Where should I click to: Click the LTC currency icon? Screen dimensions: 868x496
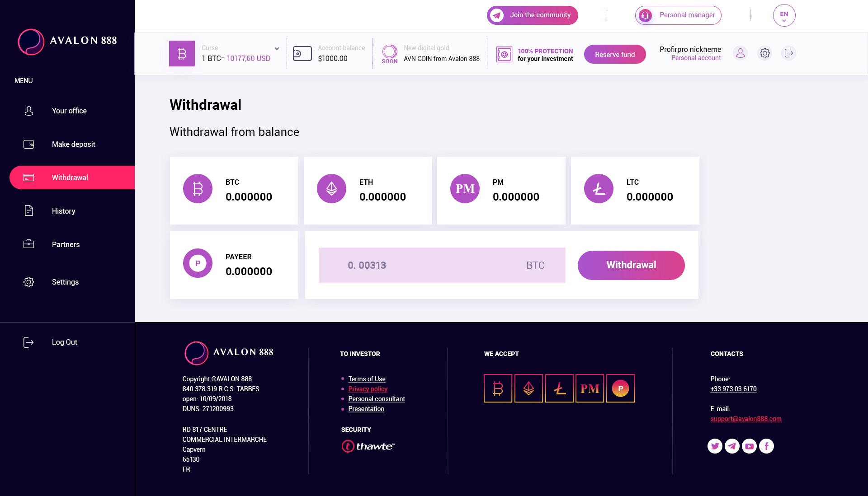599,189
